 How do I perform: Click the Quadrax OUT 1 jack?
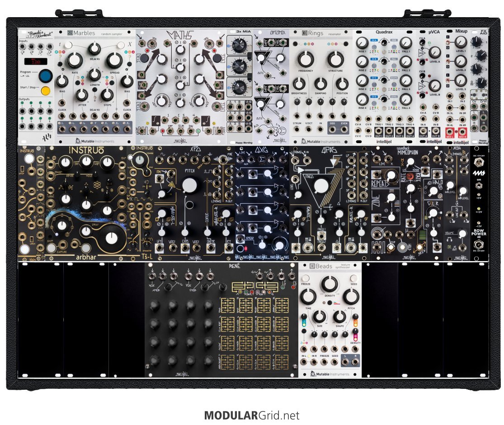coord(379,131)
